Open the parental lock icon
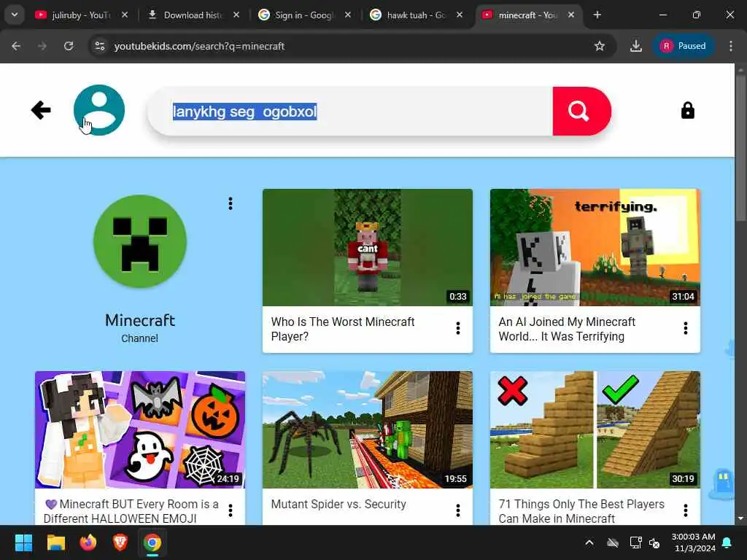 (687, 111)
